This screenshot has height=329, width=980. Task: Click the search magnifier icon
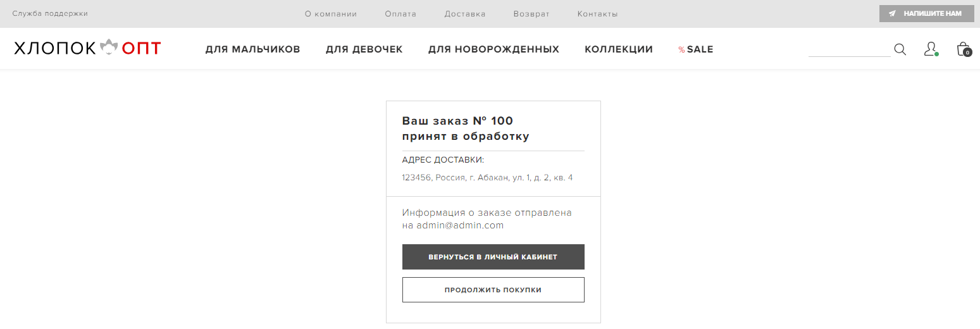pos(900,49)
